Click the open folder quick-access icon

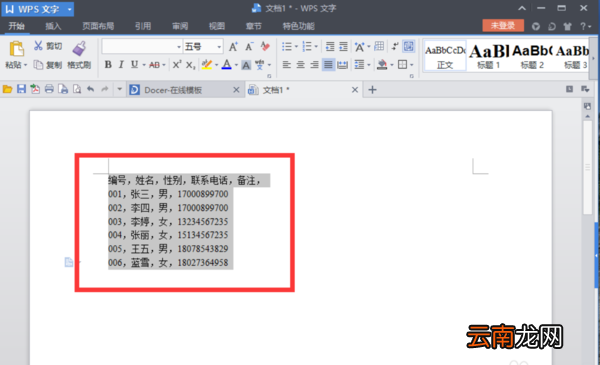(7, 90)
